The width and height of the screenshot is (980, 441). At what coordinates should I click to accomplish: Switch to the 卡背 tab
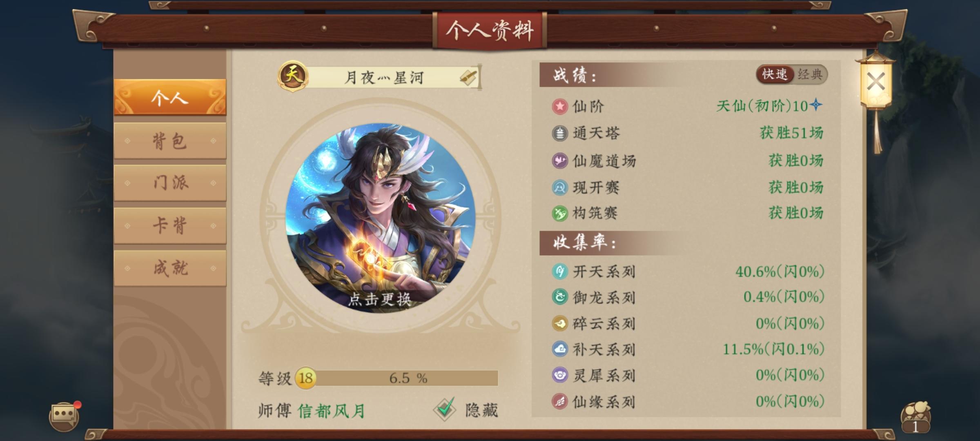coord(170,225)
